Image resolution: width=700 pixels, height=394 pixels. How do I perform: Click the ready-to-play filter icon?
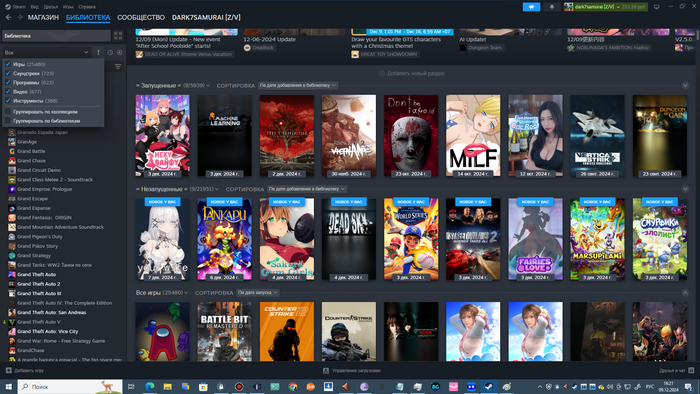[120, 52]
